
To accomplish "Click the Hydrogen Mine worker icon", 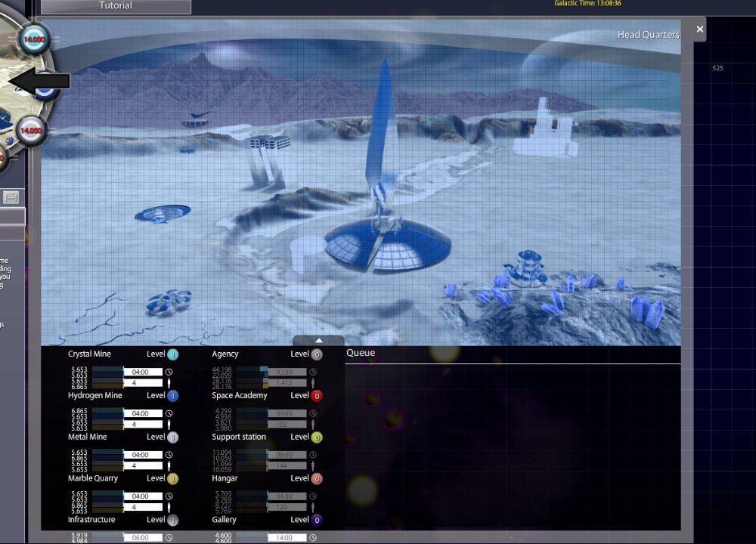I will tap(169, 425).
